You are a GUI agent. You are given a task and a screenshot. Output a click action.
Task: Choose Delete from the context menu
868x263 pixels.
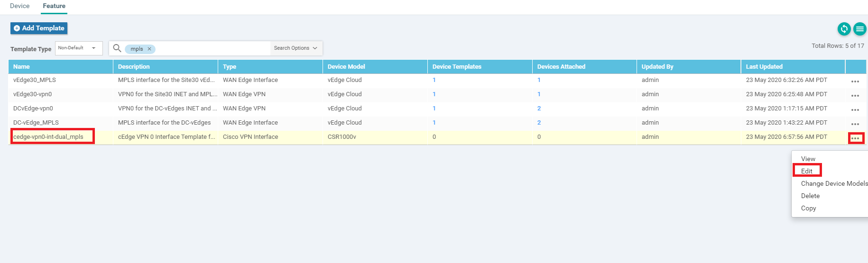(x=810, y=196)
